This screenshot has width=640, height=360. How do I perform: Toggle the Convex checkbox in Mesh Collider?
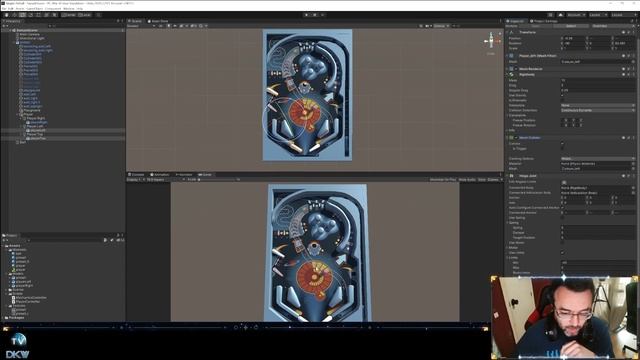[x=563, y=144]
